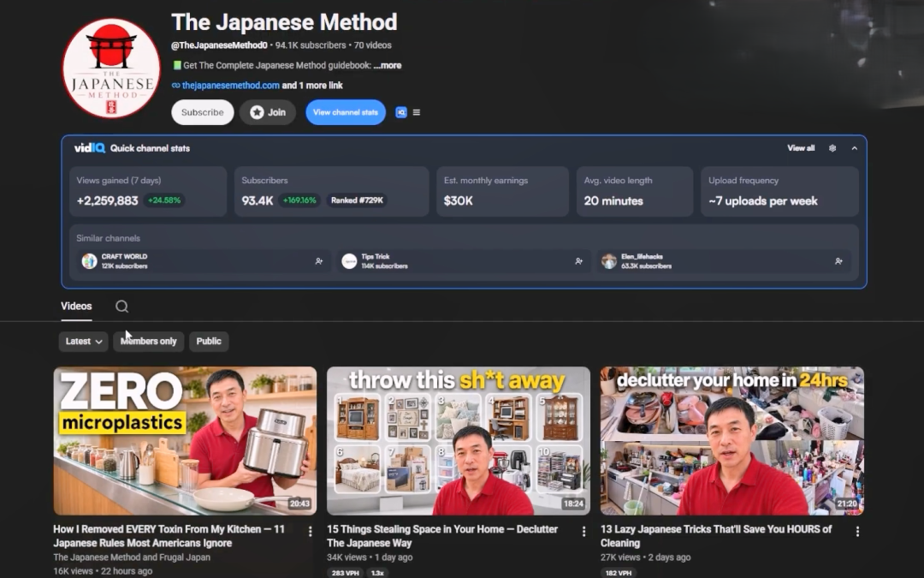Search within channel using magnifier icon
The height and width of the screenshot is (578, 924).
point(122,306)
